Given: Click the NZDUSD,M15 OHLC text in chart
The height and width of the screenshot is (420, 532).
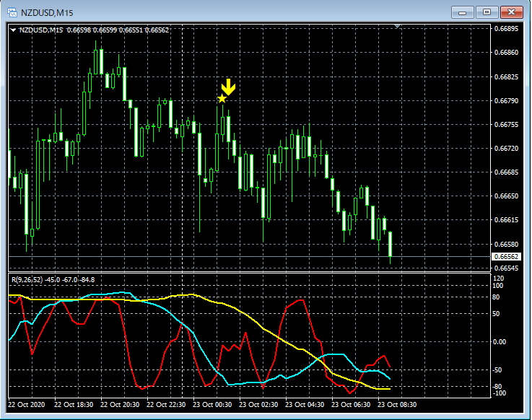Looking at the screenshot, I should (94, 30).
